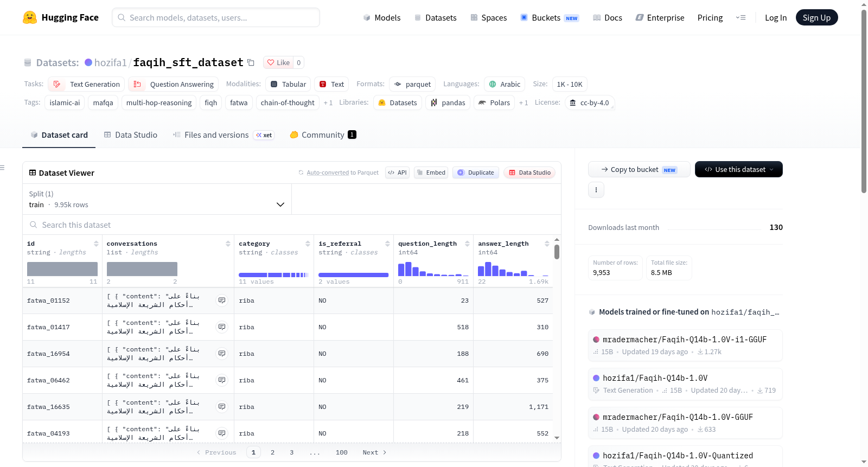Go to page 100 of dataset rows

click(342, 452)
